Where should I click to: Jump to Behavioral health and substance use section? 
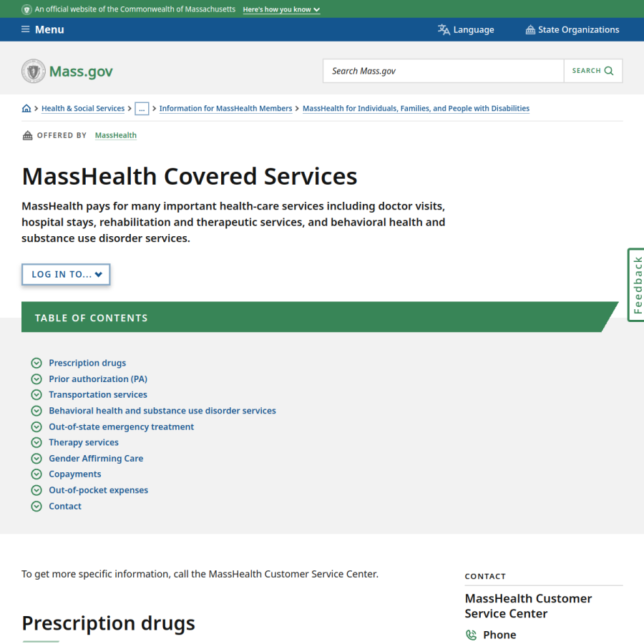[162, 411]
